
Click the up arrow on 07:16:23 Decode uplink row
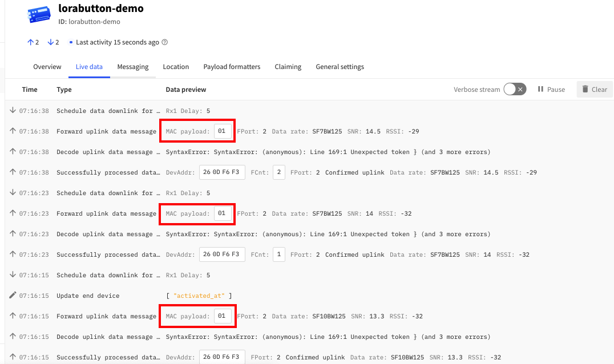13,234
